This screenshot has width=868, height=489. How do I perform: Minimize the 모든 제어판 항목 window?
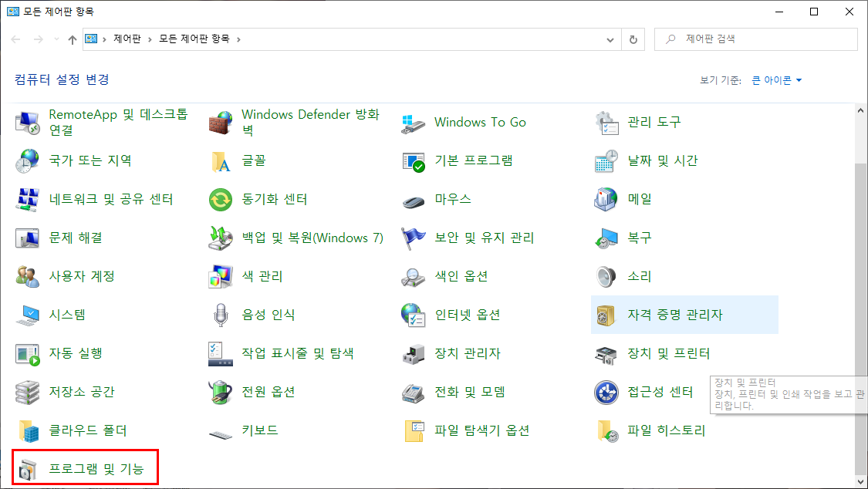click(778, 12)
